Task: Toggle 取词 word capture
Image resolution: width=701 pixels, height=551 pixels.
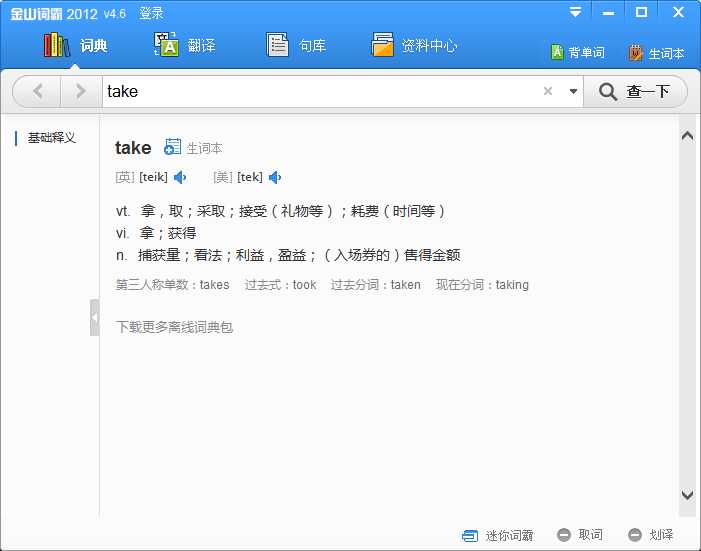Action: pyautogui.click(x=580, y=534)
